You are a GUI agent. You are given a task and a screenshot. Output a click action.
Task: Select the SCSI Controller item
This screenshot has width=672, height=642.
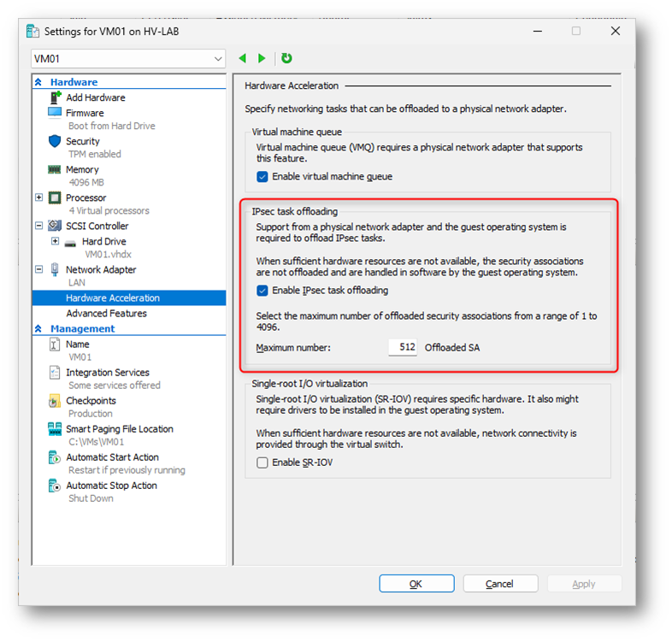(97, 226)
